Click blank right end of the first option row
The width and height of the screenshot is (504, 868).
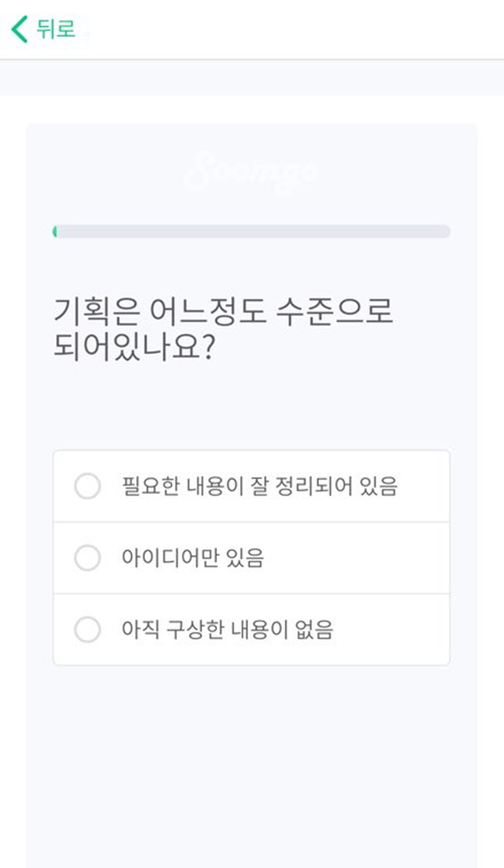pos(424,486)
